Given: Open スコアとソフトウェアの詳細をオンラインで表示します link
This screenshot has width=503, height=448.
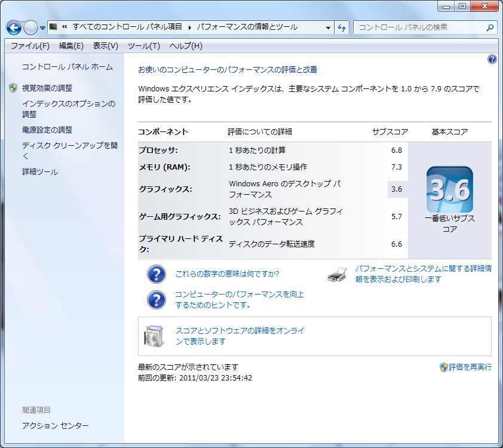Looking at the screenshot, I should pos(240,336).
